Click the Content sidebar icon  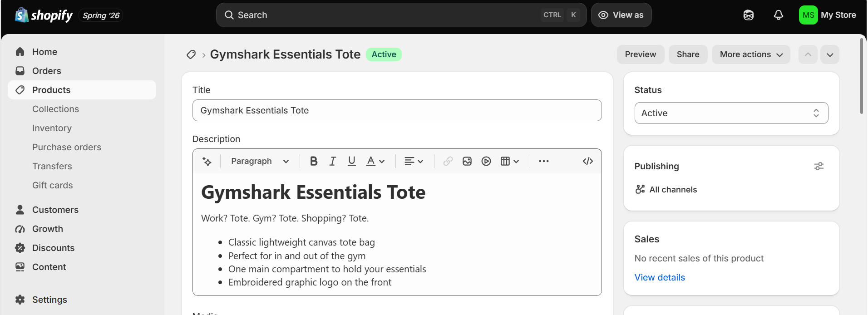tap(20, 267)
